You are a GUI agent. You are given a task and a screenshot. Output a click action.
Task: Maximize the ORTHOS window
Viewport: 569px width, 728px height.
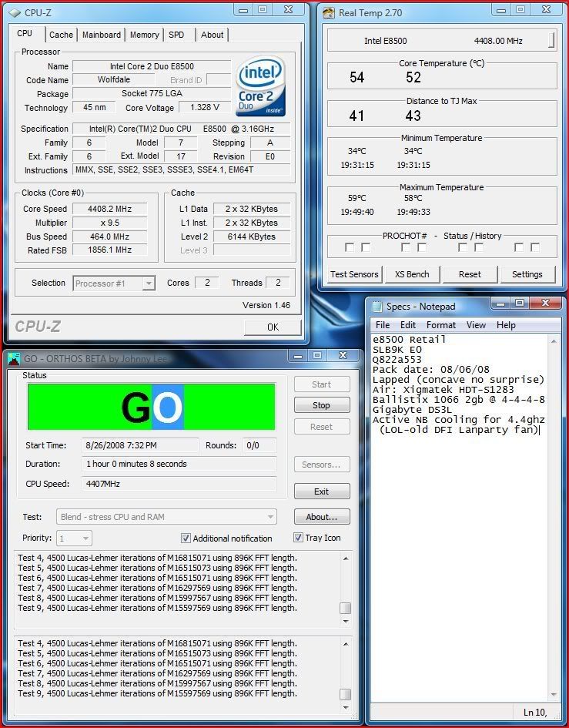click(x=317, y=356)
